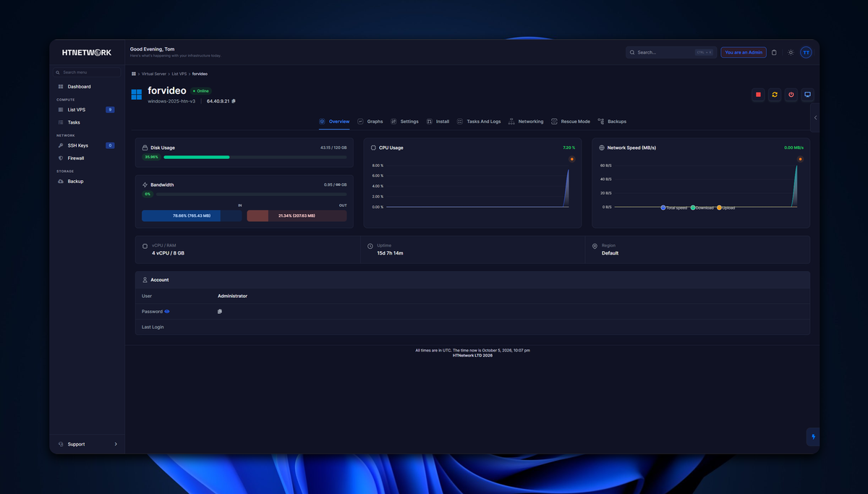This screenshot has height=494, width=868.
Task: Go to List VPS breadcrumb link
Action: [x=179, y=74]
